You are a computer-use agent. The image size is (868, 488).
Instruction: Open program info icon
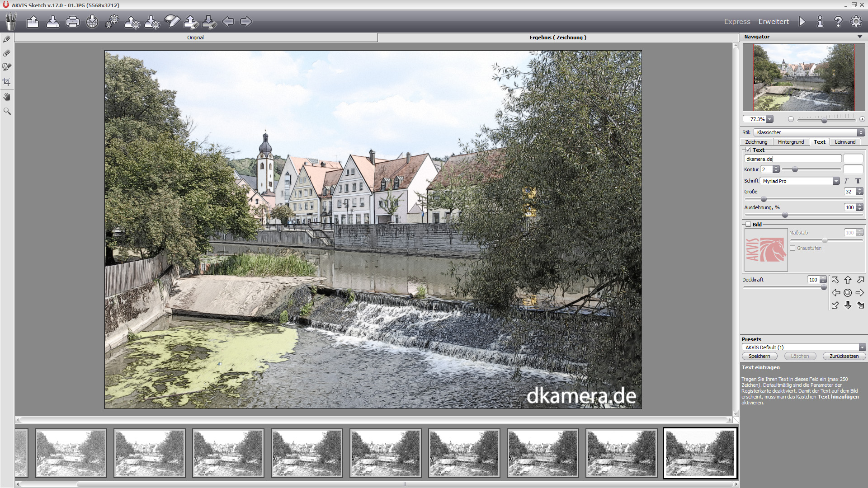(820, 22)
